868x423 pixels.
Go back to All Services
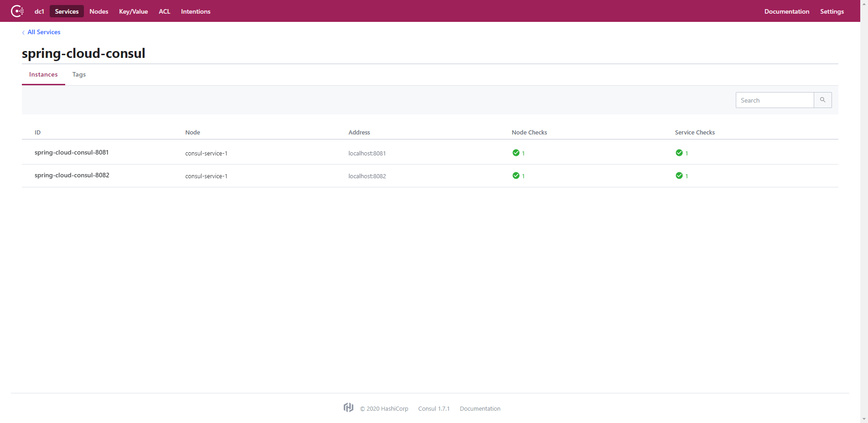44,32
